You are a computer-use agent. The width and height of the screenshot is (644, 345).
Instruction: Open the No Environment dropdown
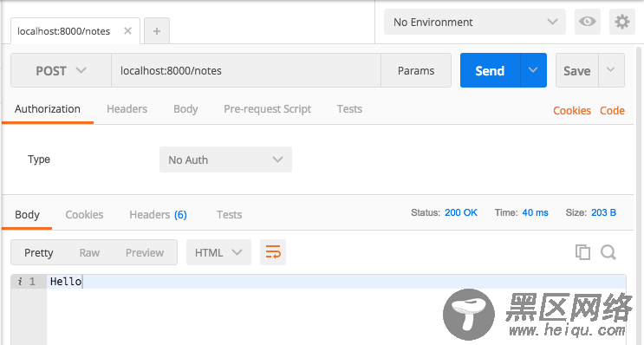coord(475,22)
